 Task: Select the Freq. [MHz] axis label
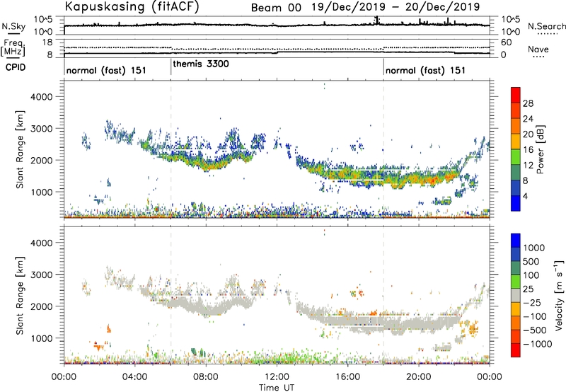(13, 47)
